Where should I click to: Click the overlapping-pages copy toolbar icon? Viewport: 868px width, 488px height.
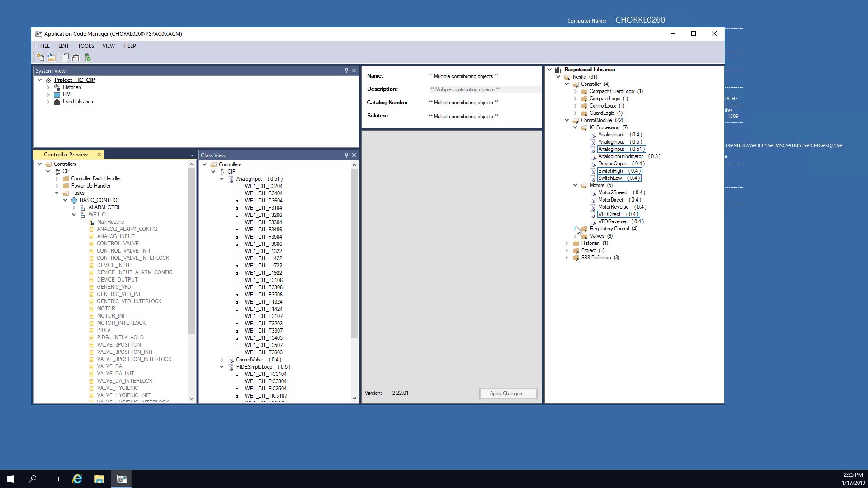[x=65, y=57]
